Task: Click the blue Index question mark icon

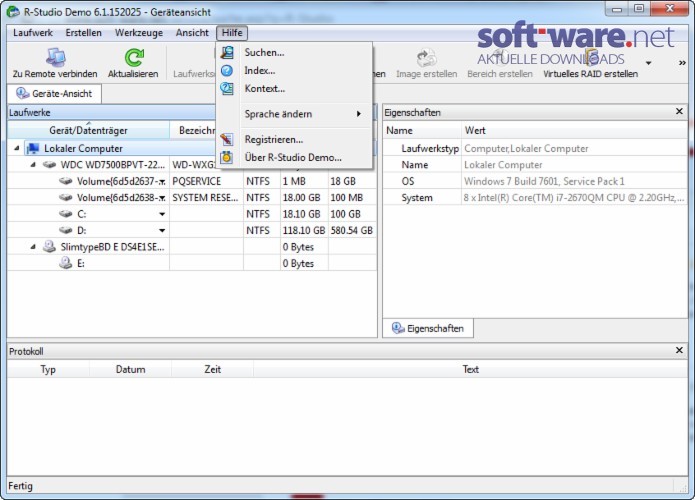Action: [x=227, y=70]
